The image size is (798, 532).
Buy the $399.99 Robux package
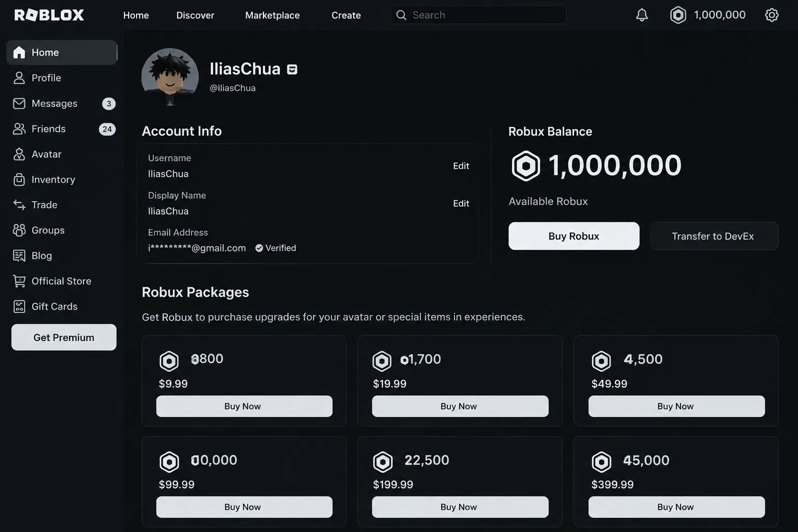click(x=676, y=507)
